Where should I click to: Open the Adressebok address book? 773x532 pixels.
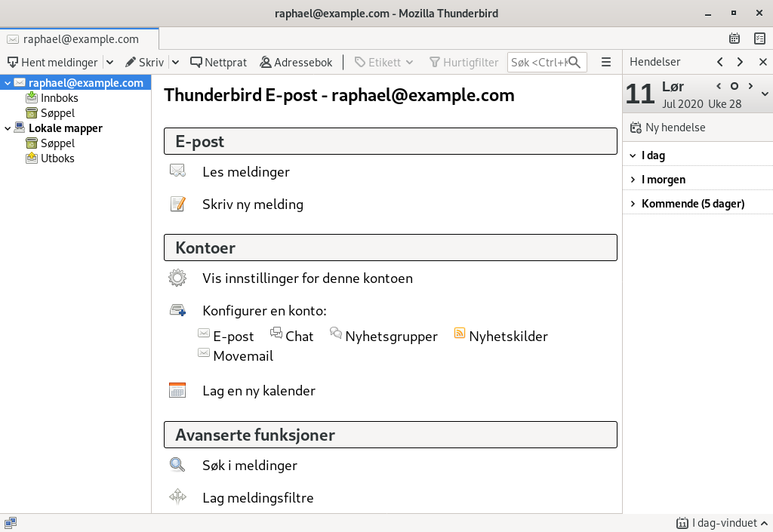tap(296, 62)
